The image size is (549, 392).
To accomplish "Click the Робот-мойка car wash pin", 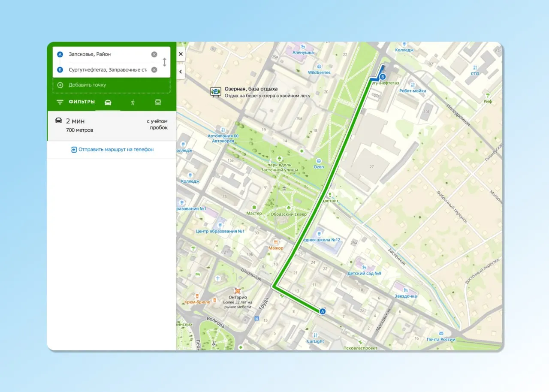I will click(x=413, y=85).
